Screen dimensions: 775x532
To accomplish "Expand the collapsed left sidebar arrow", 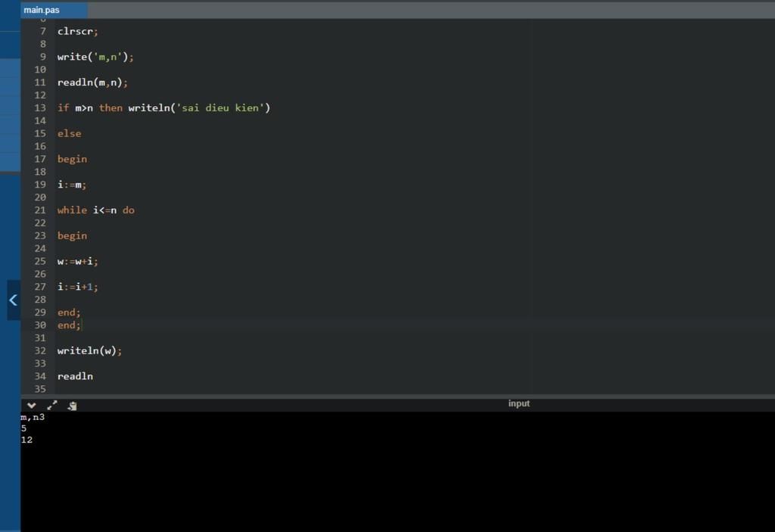I will [x=14, y=300].
